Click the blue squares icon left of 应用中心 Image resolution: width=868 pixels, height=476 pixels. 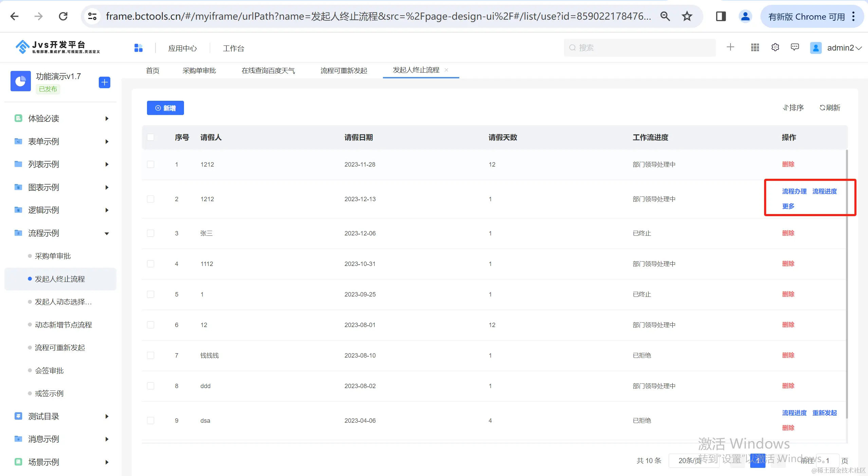coord(138,48)
